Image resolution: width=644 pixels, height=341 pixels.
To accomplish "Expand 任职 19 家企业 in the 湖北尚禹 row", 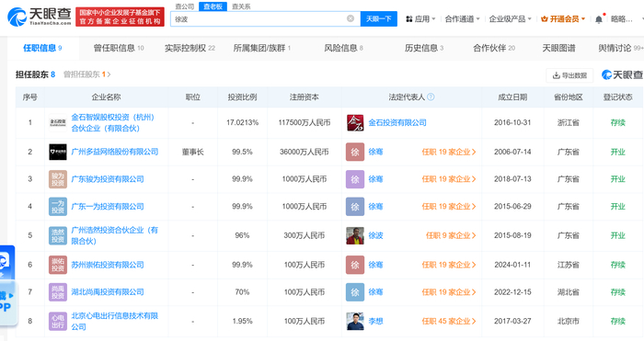I will pos(449,292).
